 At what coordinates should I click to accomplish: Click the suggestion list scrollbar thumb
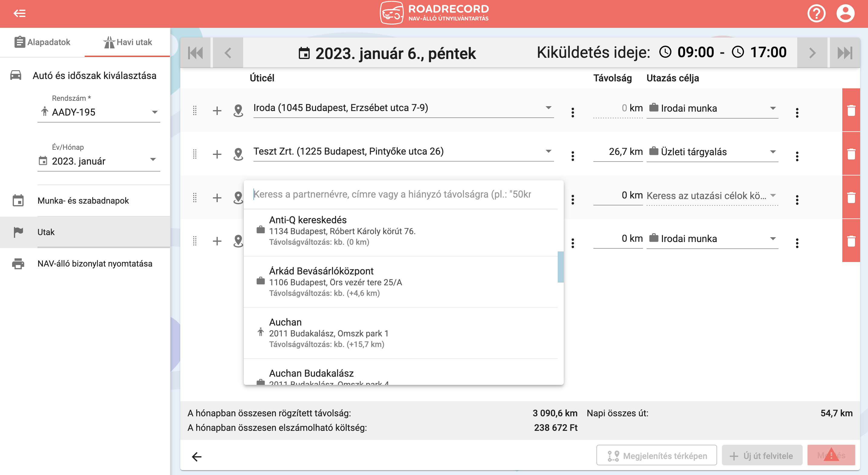(561, 267)
